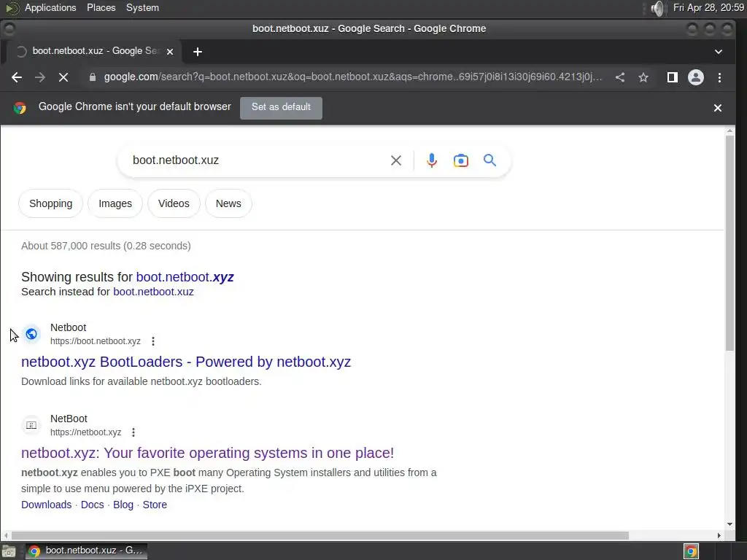Share this page via share icon

tap(620, 77)
